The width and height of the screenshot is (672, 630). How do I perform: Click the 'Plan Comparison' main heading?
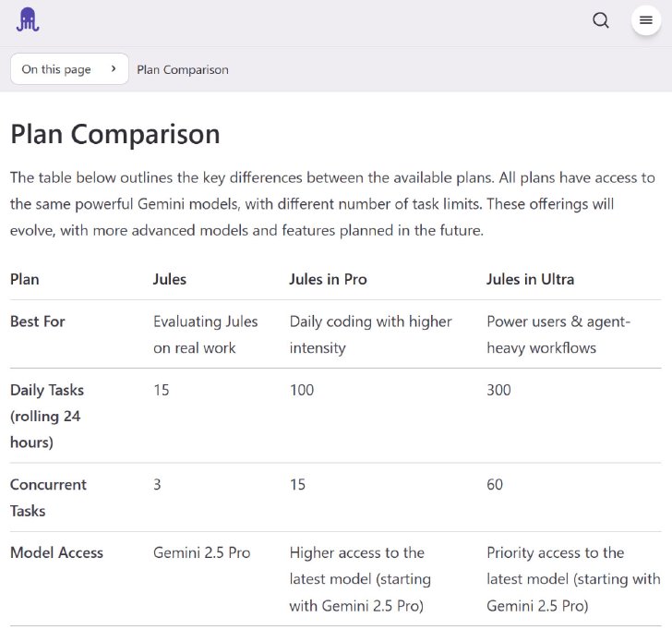[115, 134]
